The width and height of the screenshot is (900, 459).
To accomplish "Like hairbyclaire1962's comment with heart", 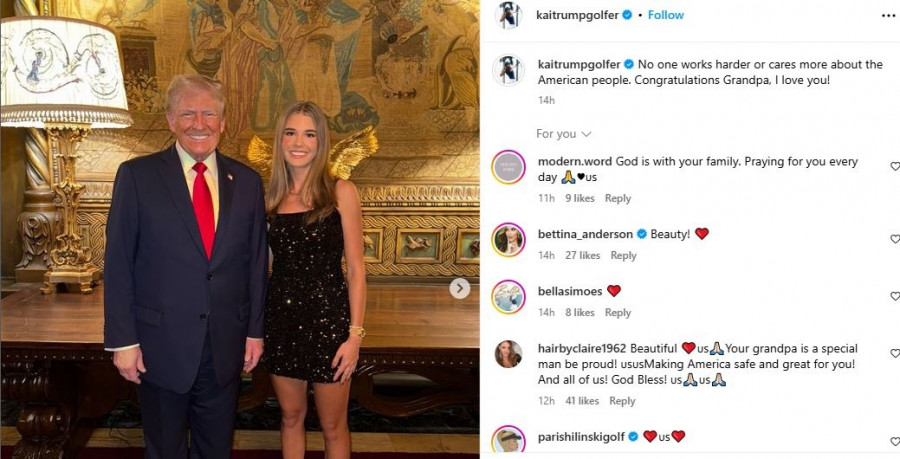I will click(x=894, y=354).
